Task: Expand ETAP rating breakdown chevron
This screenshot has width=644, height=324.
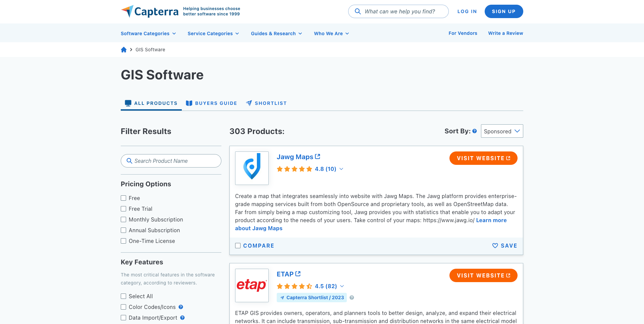Action: coord(342,286)
